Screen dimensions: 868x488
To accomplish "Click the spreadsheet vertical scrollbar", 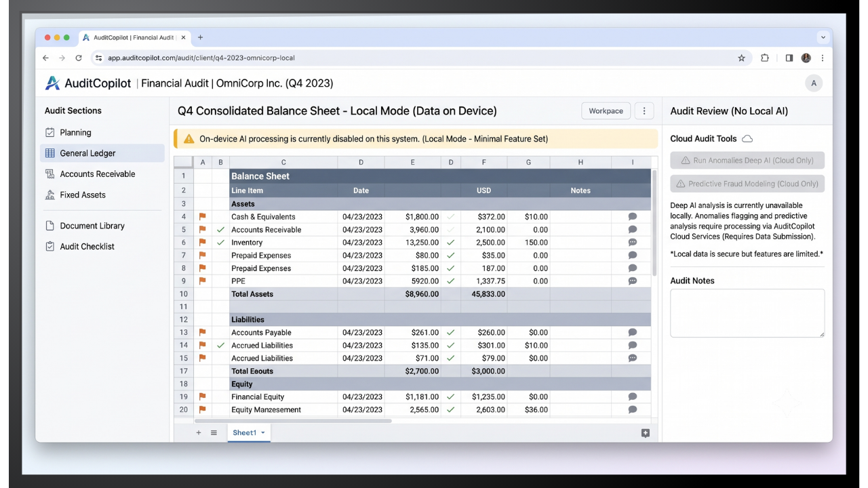I will tap(654, 222).
